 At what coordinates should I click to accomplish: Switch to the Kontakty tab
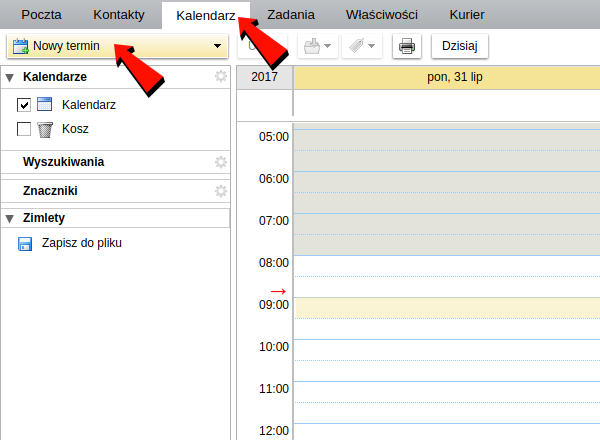click(x=119, y=15)
